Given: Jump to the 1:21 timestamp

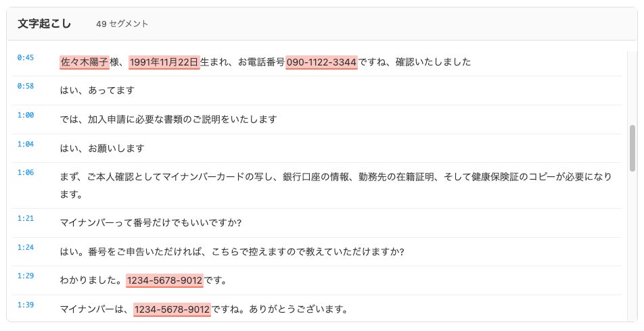Looking at the screenshot, I should coord(26,219).
